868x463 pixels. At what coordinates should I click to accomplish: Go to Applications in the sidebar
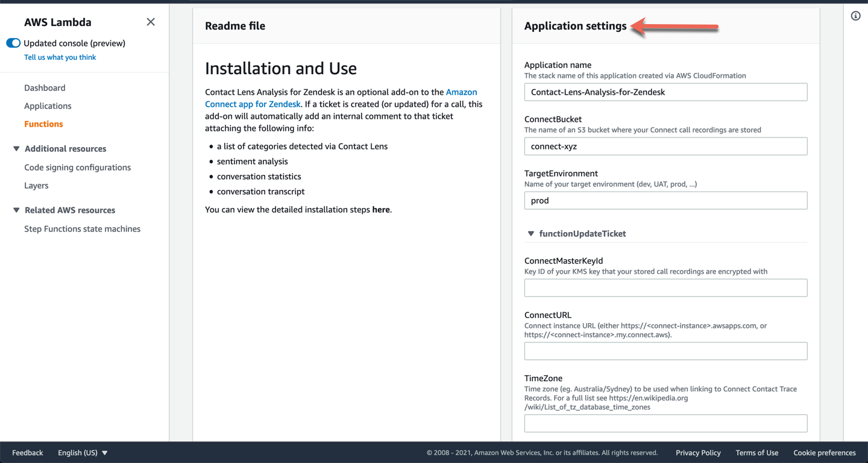coord(48,106)
